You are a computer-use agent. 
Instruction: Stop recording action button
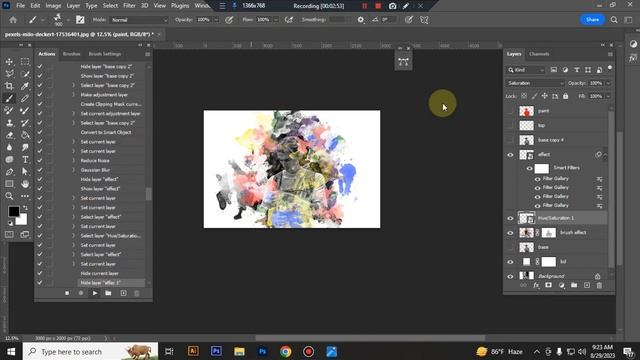(x=67, y=293)
